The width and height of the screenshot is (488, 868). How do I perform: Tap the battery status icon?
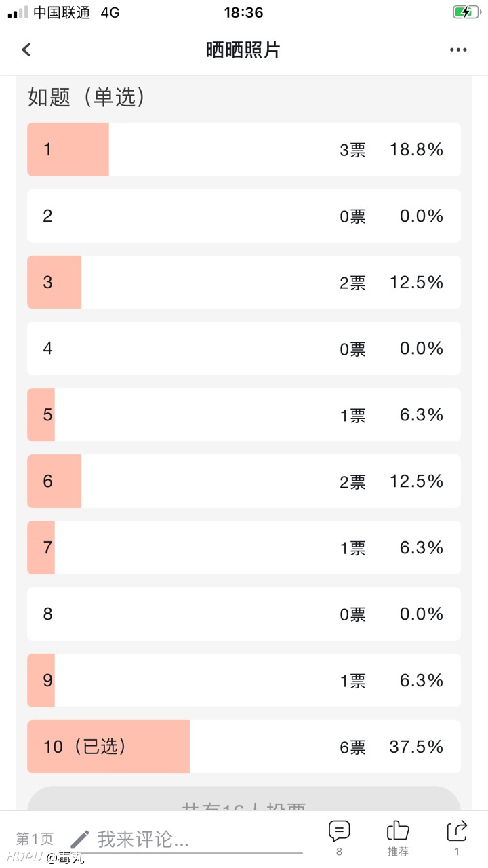click(x=467, y=12)
